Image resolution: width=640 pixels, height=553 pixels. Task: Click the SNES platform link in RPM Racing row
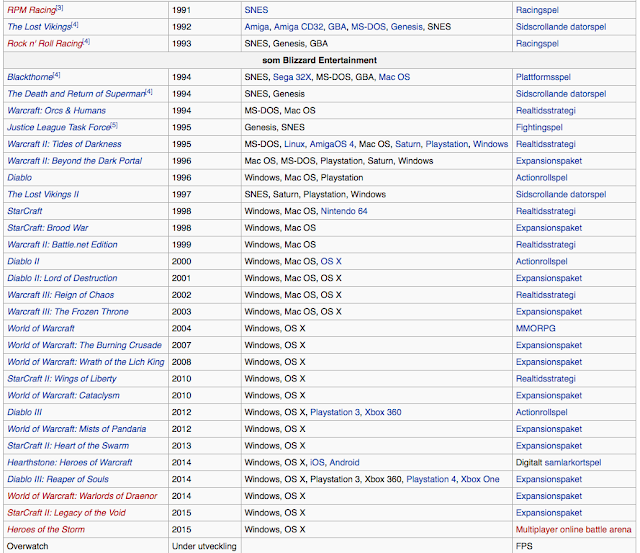pos(256,10)
